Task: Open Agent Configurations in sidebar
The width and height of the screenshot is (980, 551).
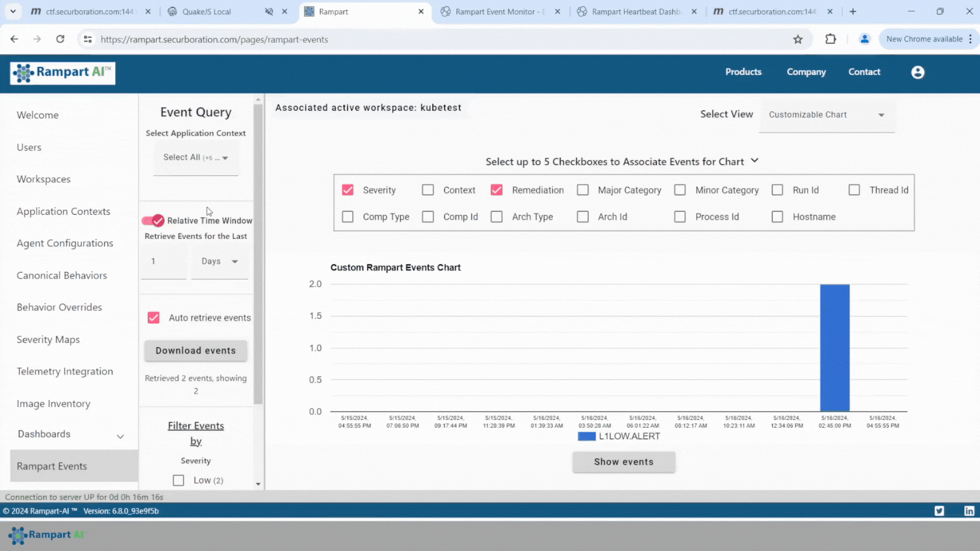Action: (65, 244)
